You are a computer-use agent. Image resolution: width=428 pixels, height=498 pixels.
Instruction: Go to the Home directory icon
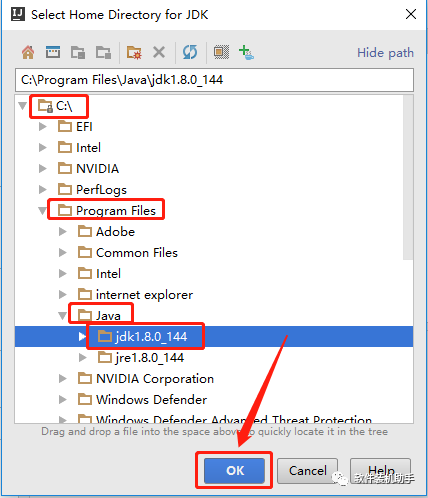coord(28,52)
